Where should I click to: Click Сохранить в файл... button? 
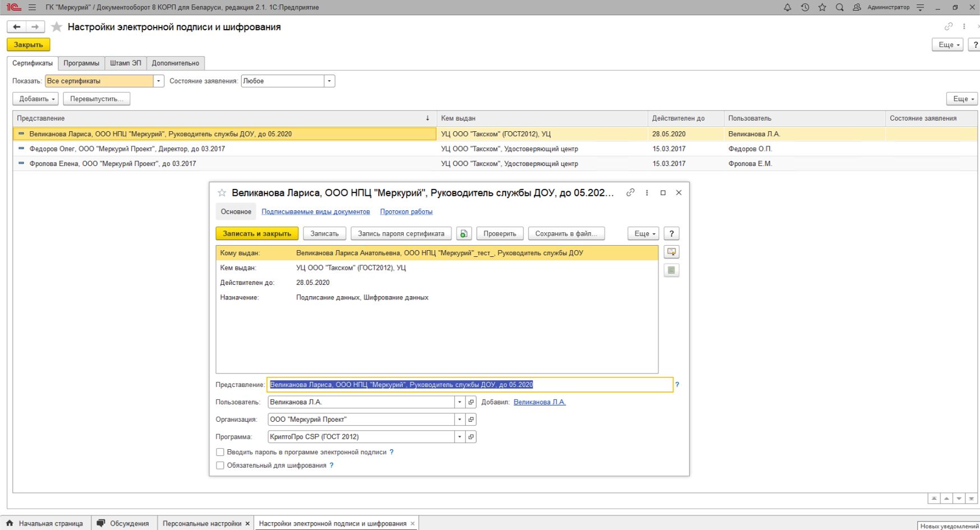(567, 233)
